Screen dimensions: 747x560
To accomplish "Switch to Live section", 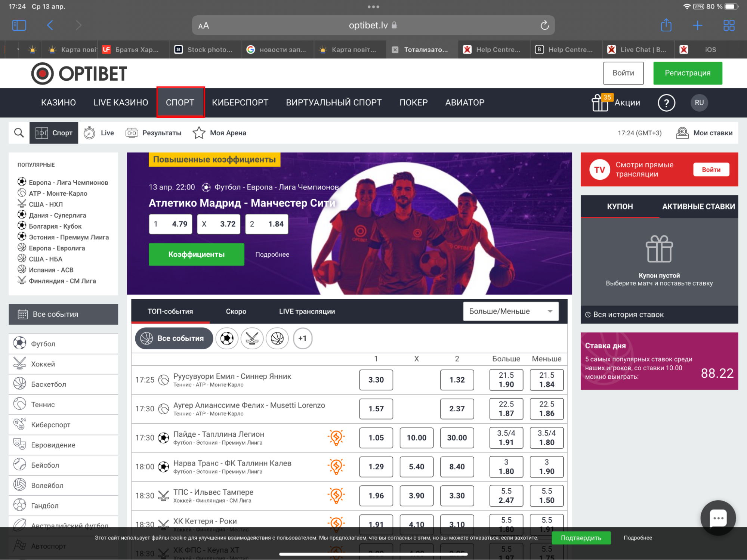I will [x=99, y=133].
